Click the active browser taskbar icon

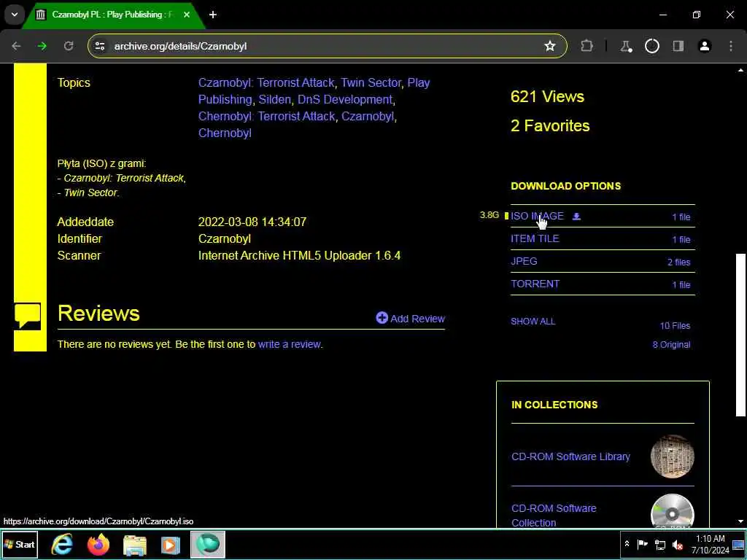208,545
